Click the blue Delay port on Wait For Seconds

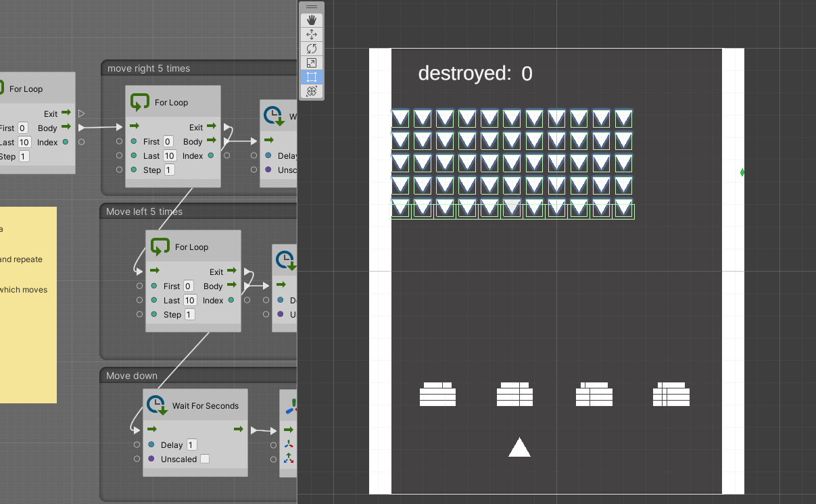(151, 445)
